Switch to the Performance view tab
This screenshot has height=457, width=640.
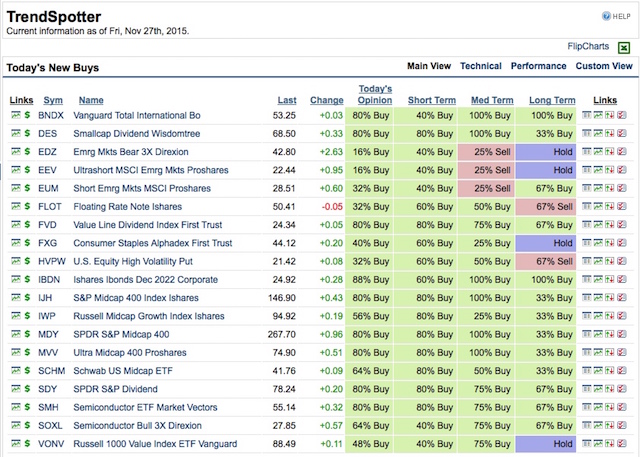coord(538,66)
